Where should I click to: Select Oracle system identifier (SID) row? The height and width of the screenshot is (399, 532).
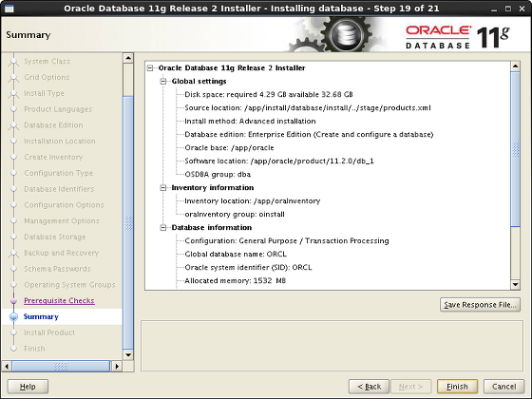[248, 267]
